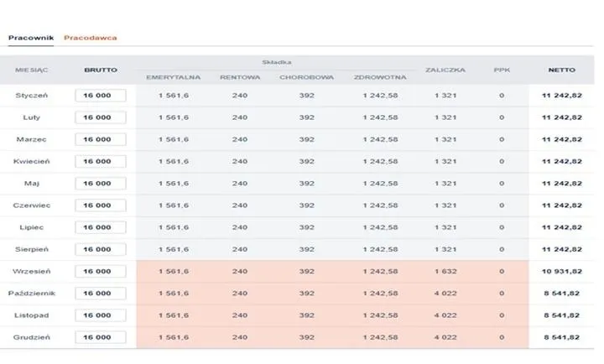Select the Czerwiec brutto input field

[x=101, y=205]
